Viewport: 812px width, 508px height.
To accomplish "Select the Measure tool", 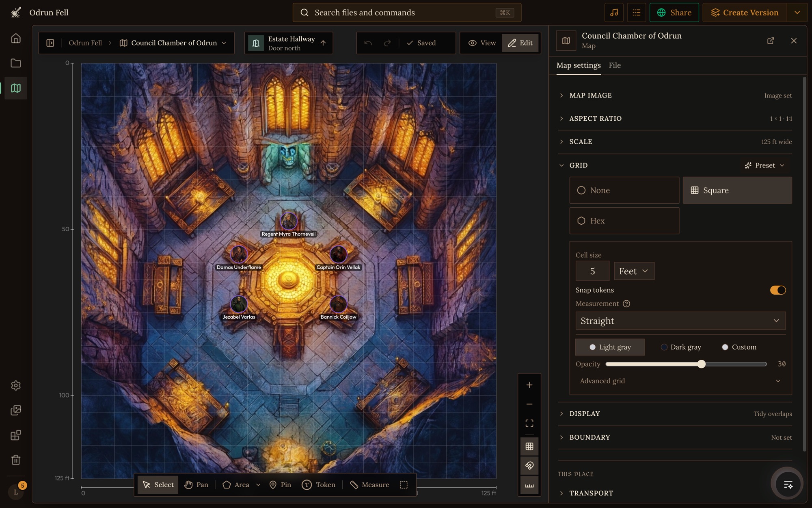I will pyautogui.click(x=369, y=484).
